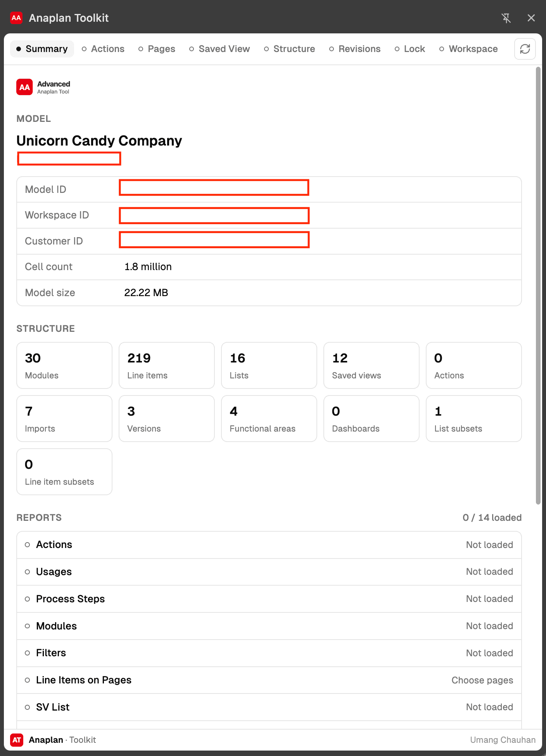Load the SV List report
Viewport: 546px width, 756px height.
click(x=269, y=707)
